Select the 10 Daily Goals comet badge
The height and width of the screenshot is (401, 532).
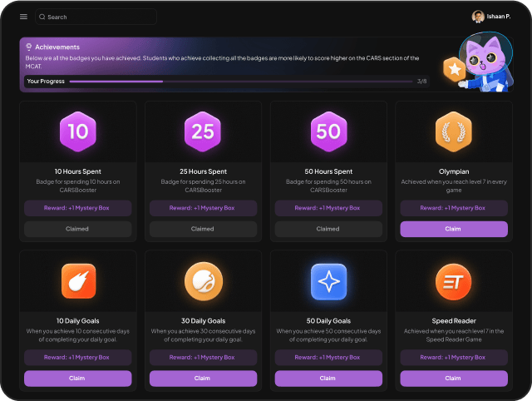[77, 282]
